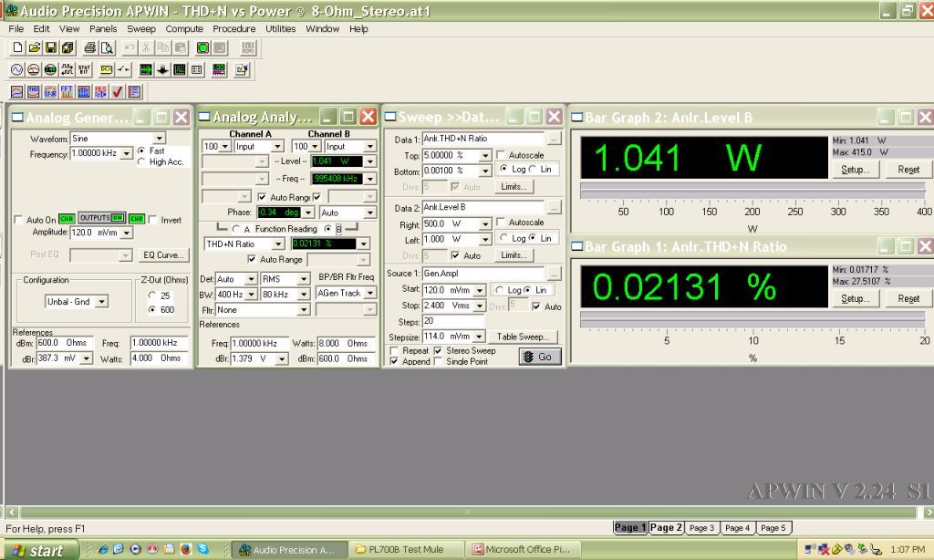
Task: Click the Bar Graph 1 THD+N bar slider
Action: (752, 320)
